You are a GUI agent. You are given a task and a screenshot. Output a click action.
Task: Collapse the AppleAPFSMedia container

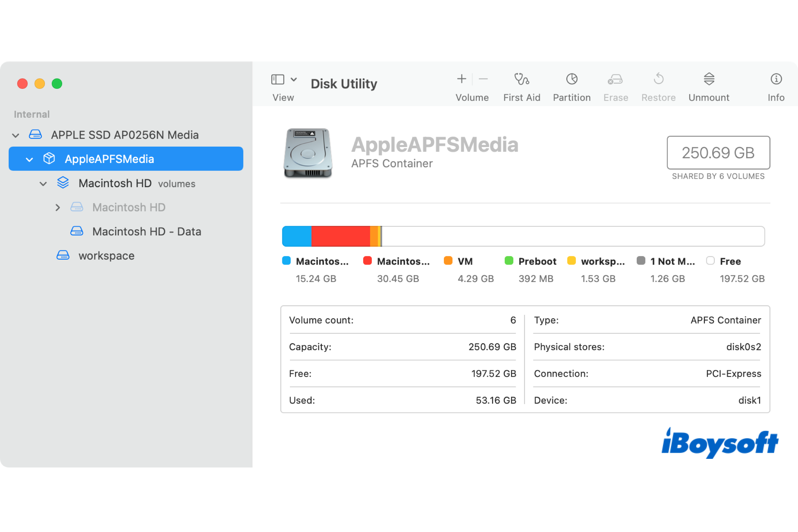pos(29,159)
